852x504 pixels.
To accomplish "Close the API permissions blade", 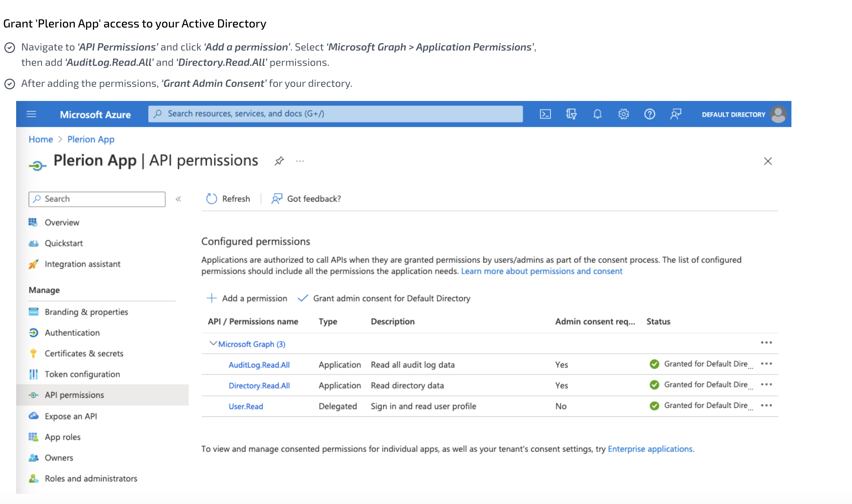I will click(x=768, y=161).
